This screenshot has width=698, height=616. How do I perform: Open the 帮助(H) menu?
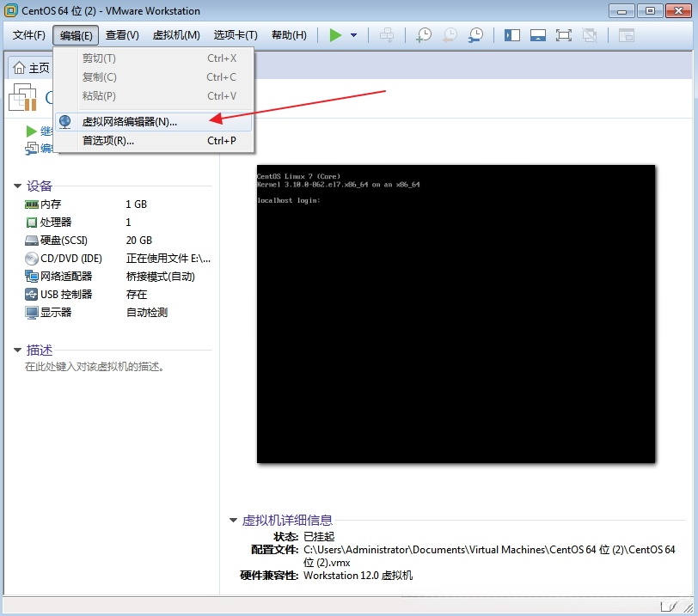289,35
